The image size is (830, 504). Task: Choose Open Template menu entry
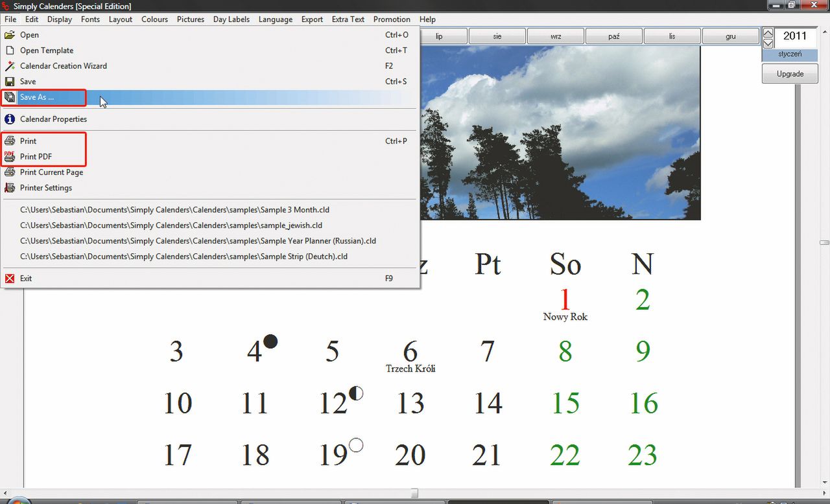(210, 51)
